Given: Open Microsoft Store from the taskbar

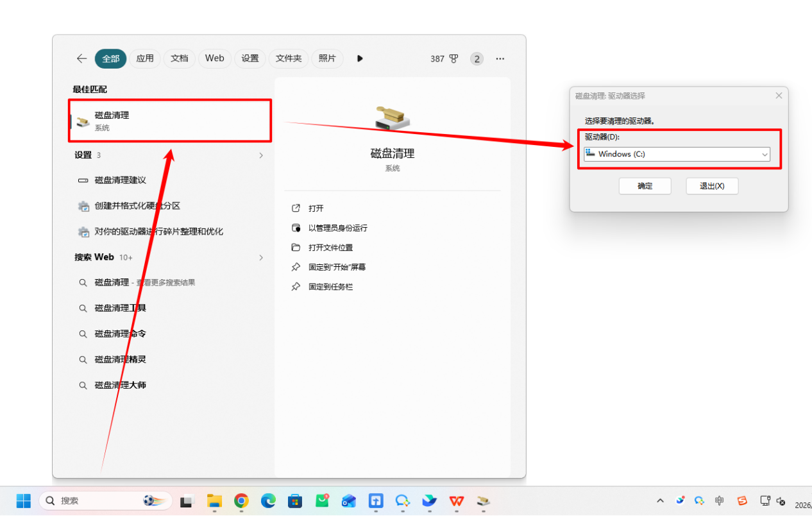Looking at the screenshot, I should coord(295,501).
